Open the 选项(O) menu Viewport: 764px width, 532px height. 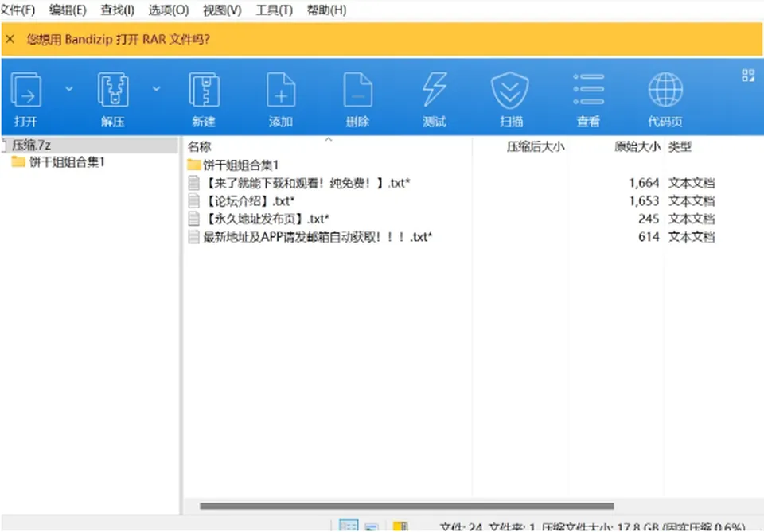click(x=169, y=10)
